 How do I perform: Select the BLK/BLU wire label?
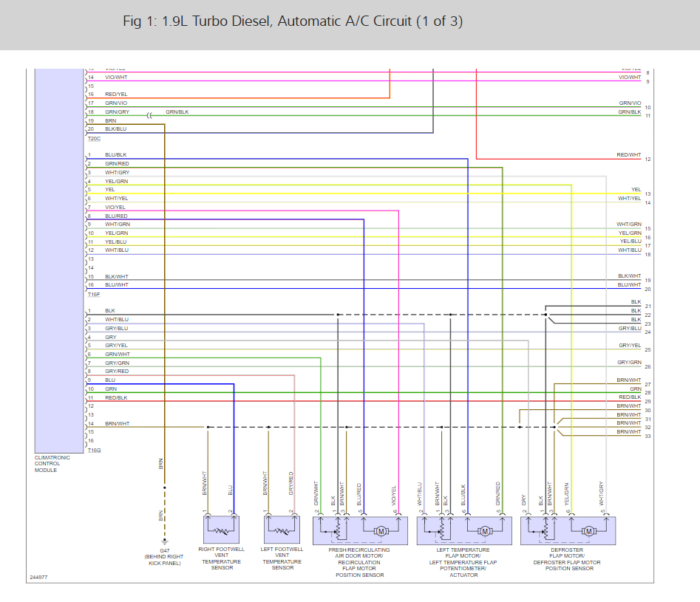click(115, 129)
